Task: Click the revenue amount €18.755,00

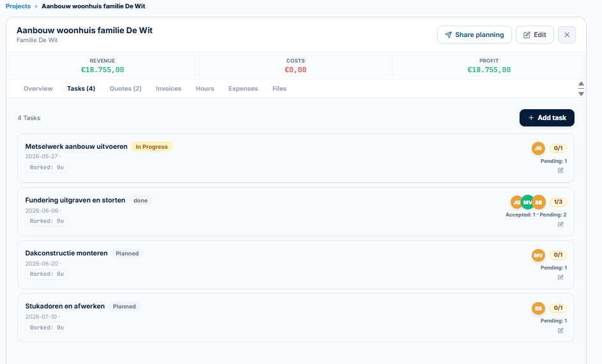Action: click(102, 70)
